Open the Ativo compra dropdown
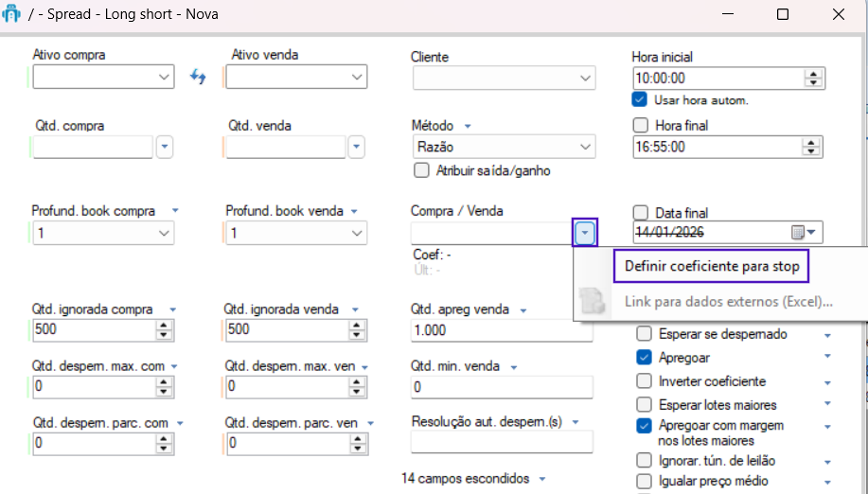This screenshot has height=494, width=868. coord(164,78)
